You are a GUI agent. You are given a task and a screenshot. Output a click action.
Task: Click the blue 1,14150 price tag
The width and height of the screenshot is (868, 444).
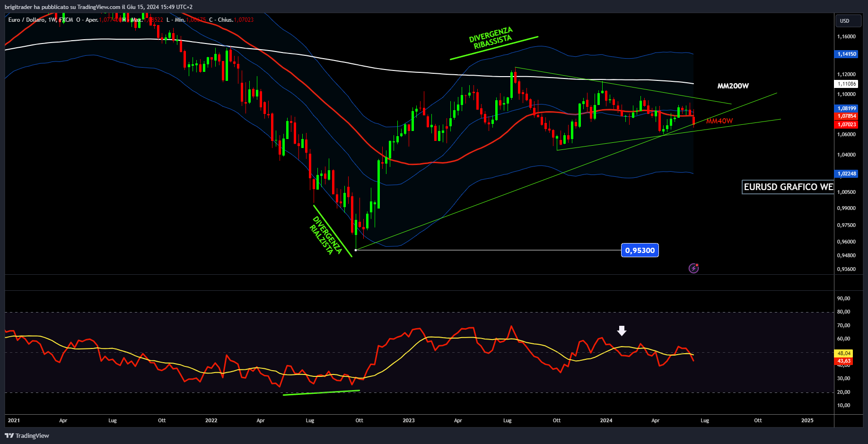click(x=847, y=54)
